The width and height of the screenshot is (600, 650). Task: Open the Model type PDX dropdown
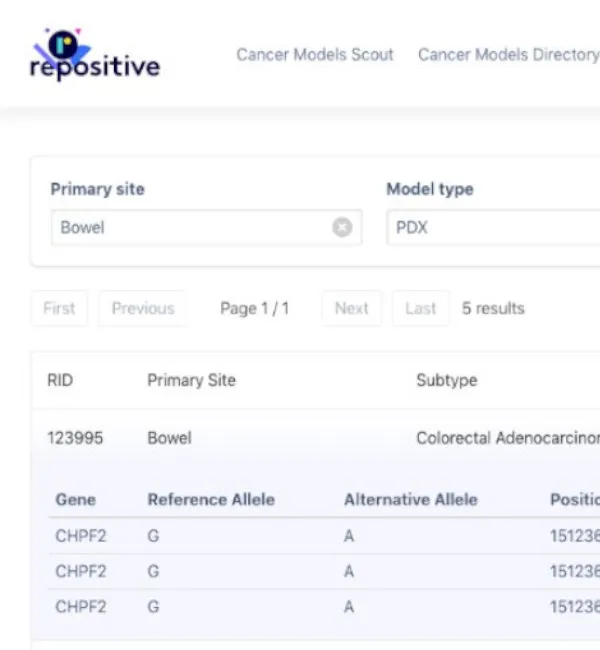pos(492,228)
